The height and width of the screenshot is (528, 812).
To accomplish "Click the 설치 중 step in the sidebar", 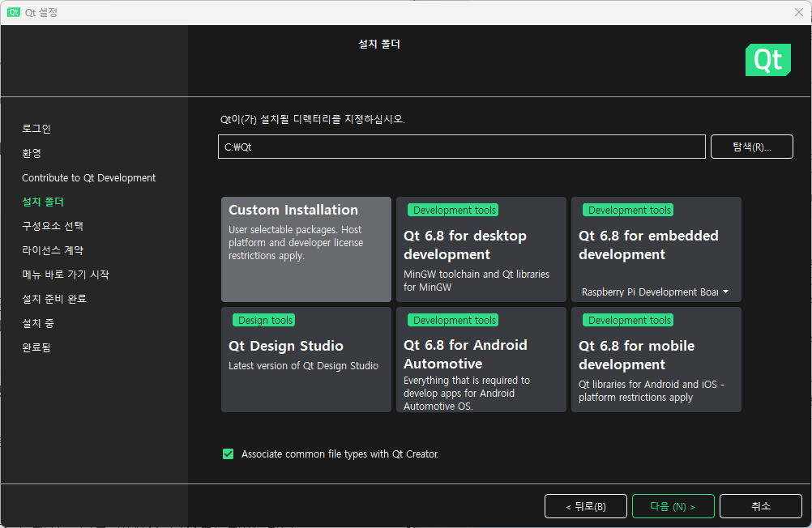I will [x=38, y=324].
